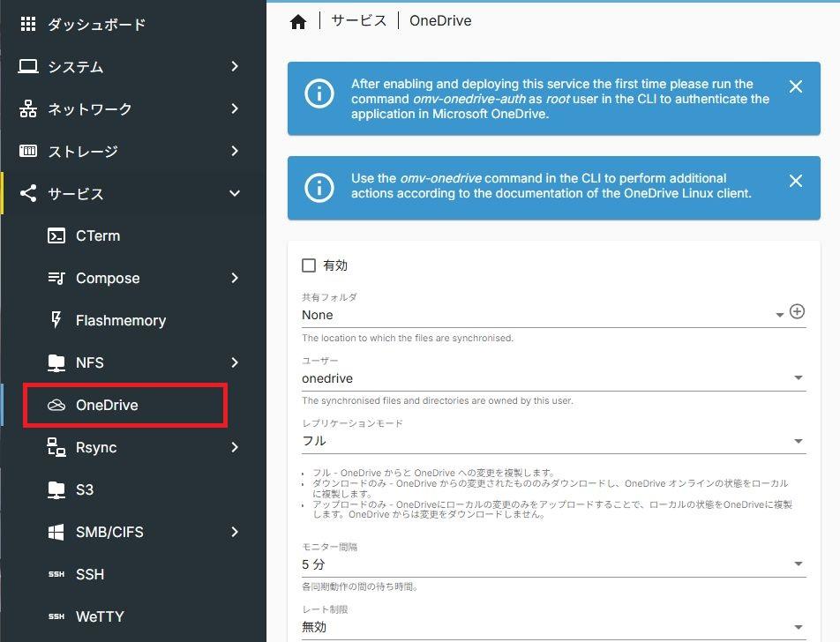Click info icon in omv-onedrive command notice

319,188
